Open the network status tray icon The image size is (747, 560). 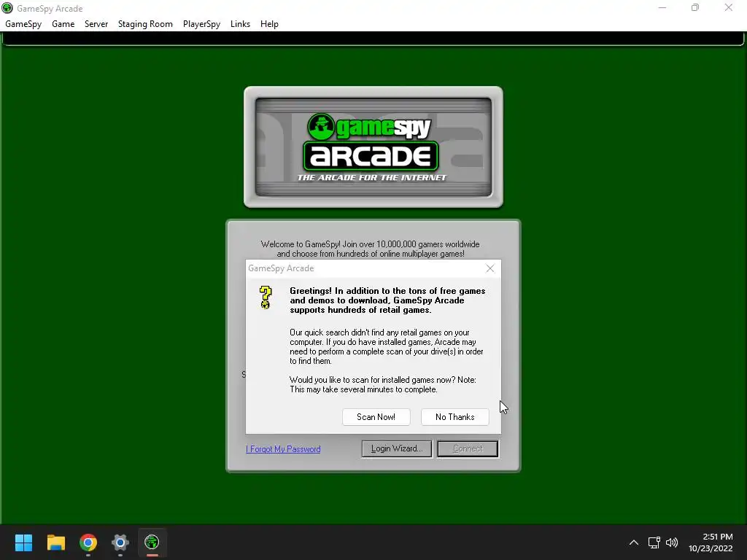pyautogui.click(x=654, y=542)
